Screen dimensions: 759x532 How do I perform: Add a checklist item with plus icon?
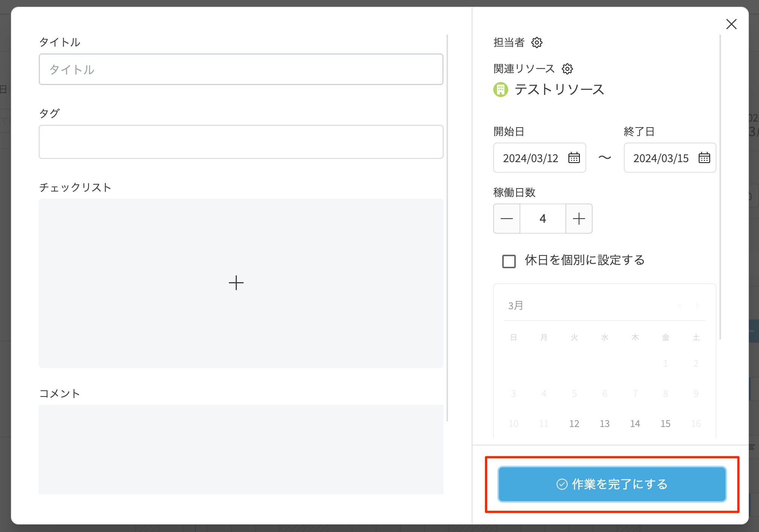click(236, 283)
